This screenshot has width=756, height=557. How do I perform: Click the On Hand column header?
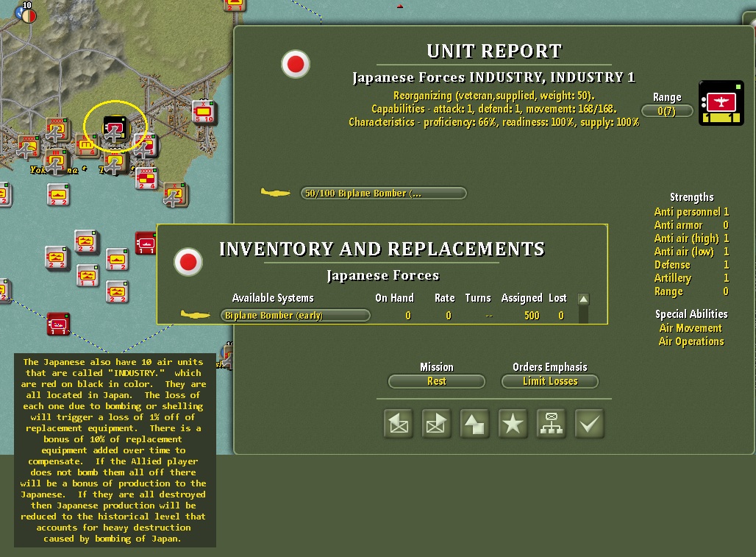point(394,298)
